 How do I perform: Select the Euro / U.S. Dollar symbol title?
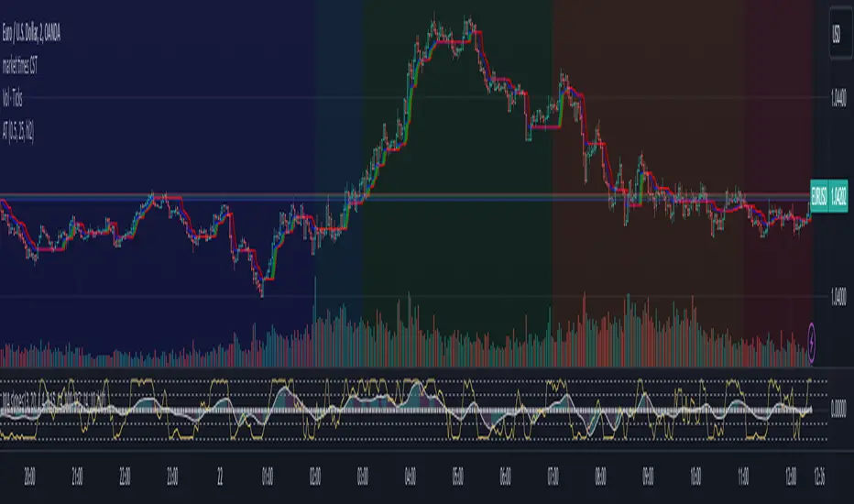pyautogui.click(x=31, y=34)
